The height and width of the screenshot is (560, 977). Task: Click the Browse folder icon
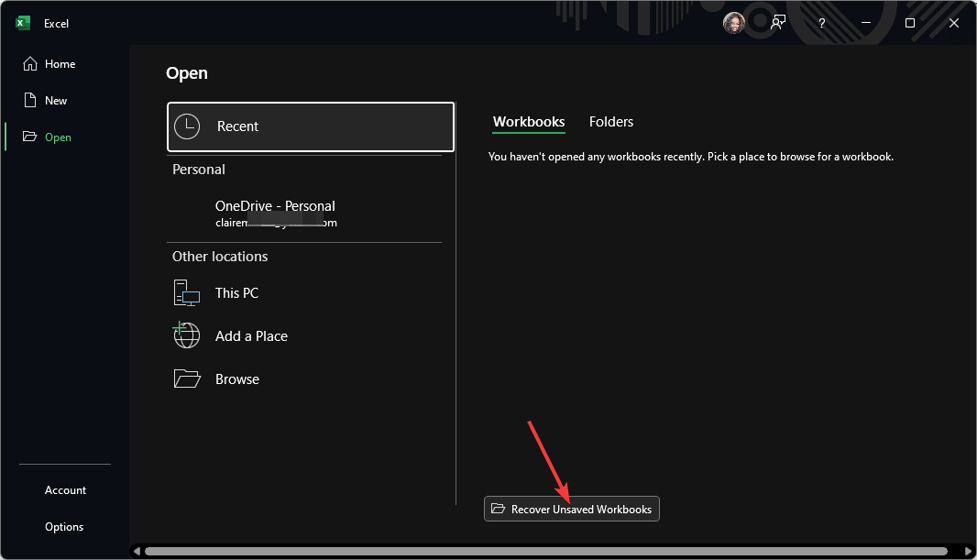click(187, 379)
